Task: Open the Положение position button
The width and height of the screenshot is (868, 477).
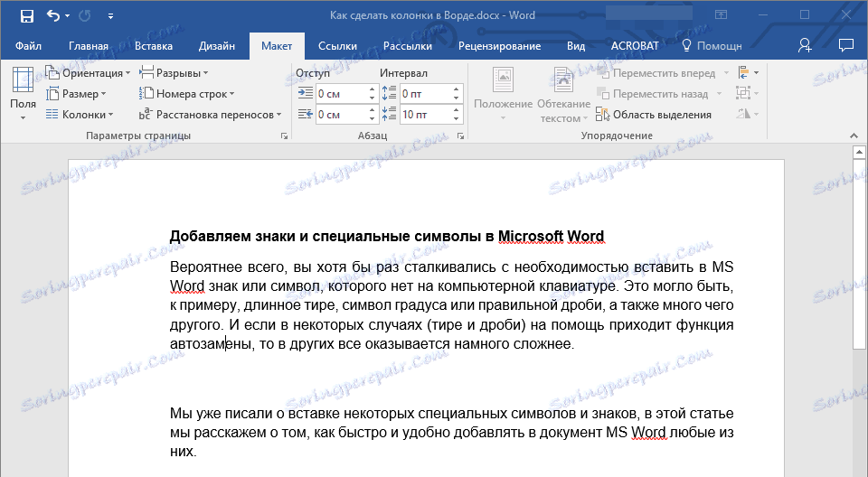Action: pos(503,94)
